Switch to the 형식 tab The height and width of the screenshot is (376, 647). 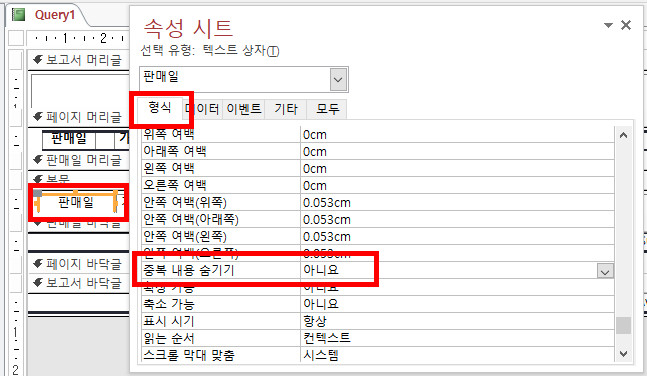[160, 108]
